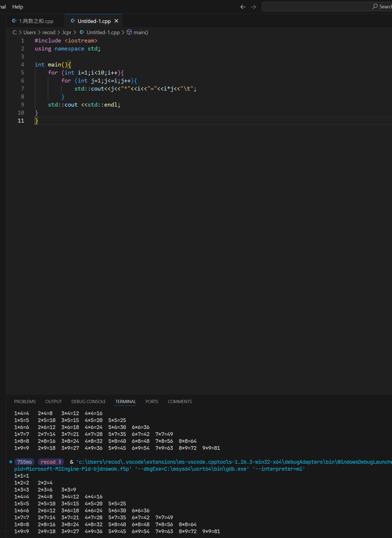The height and width of the screenshot is (538, 392).
Task: Switch to the DEBUG CONSOLE tab
Action: [x=88, y=401]
